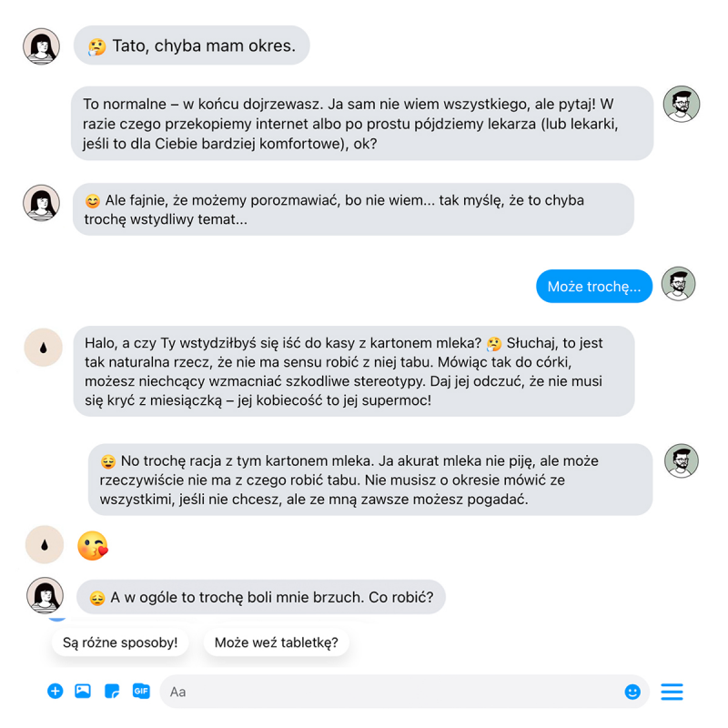The image size is (728, 728).
Task: Click the blue plus attachment icon
Action: pyautogui.click(x=56, y=692)
